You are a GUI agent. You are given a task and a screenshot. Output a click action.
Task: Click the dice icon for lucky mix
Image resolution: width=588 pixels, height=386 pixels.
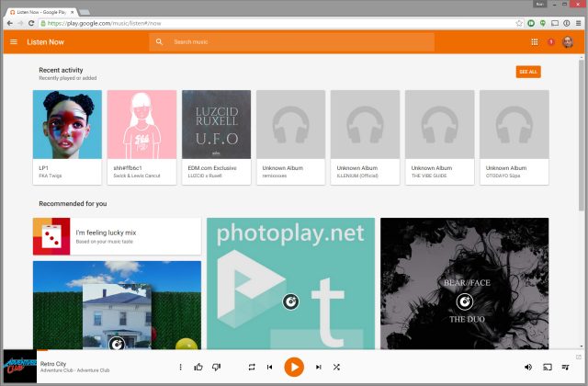pos(51,236)
